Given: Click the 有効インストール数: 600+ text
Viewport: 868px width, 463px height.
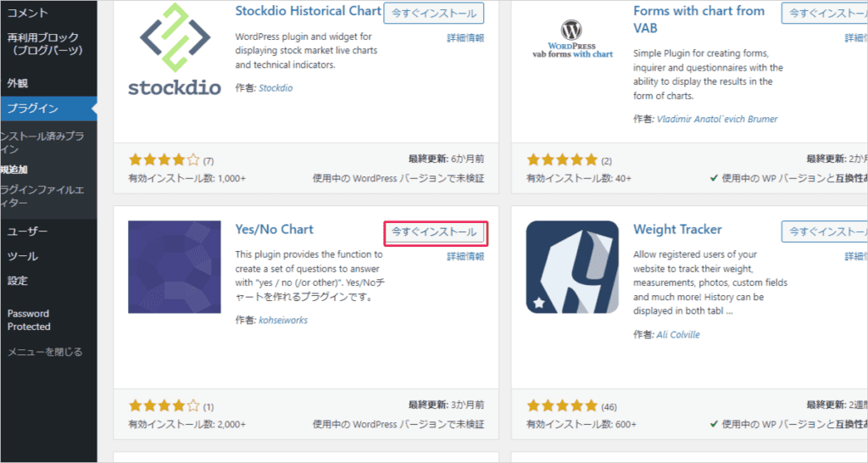Looking at the screenshot, I should pos(581,424).
